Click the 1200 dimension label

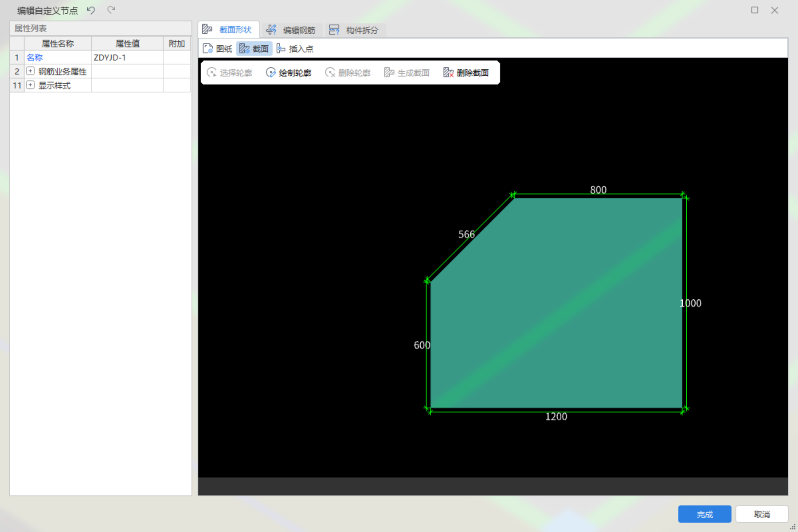(x=556, y=417)
